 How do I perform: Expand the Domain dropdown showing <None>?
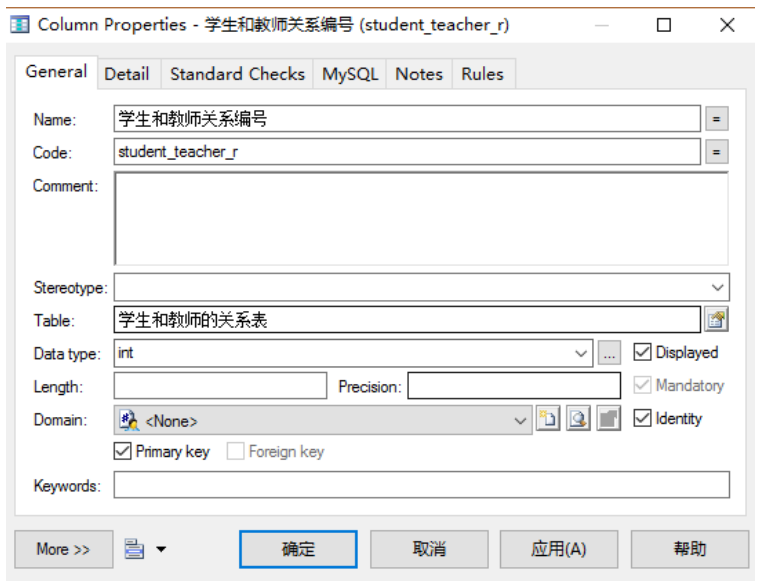[x=520, y=421]
